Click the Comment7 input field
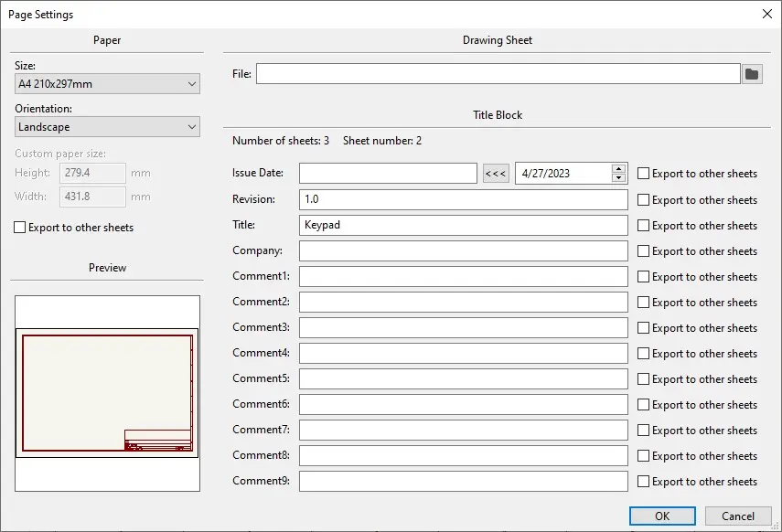This screenshot has height=532, width=782. 464,430
